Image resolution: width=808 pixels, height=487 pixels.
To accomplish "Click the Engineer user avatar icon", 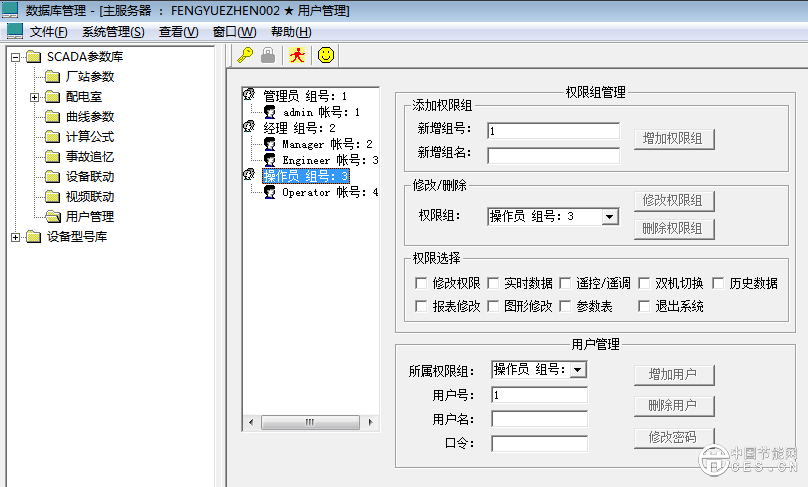I will coord(270,159).
